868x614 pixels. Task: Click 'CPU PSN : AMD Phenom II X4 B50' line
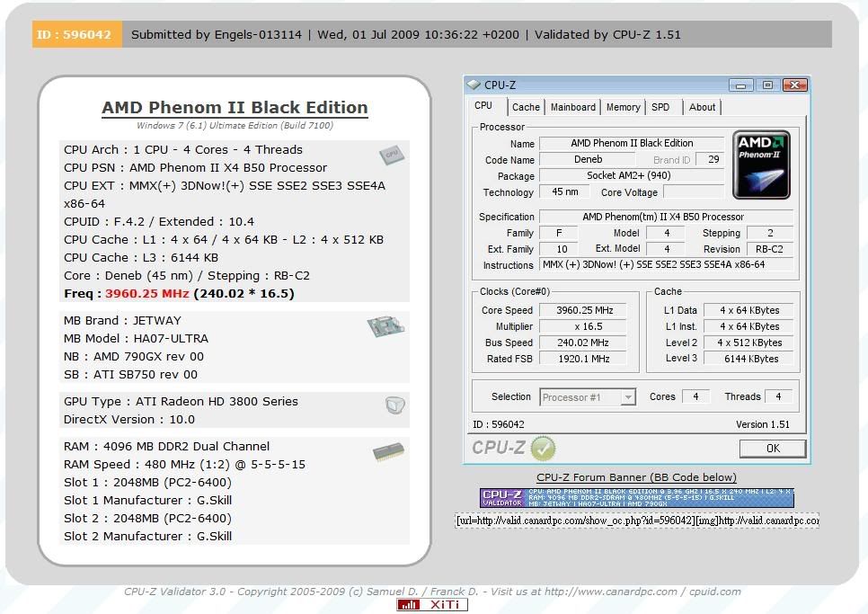coord(195,167)
